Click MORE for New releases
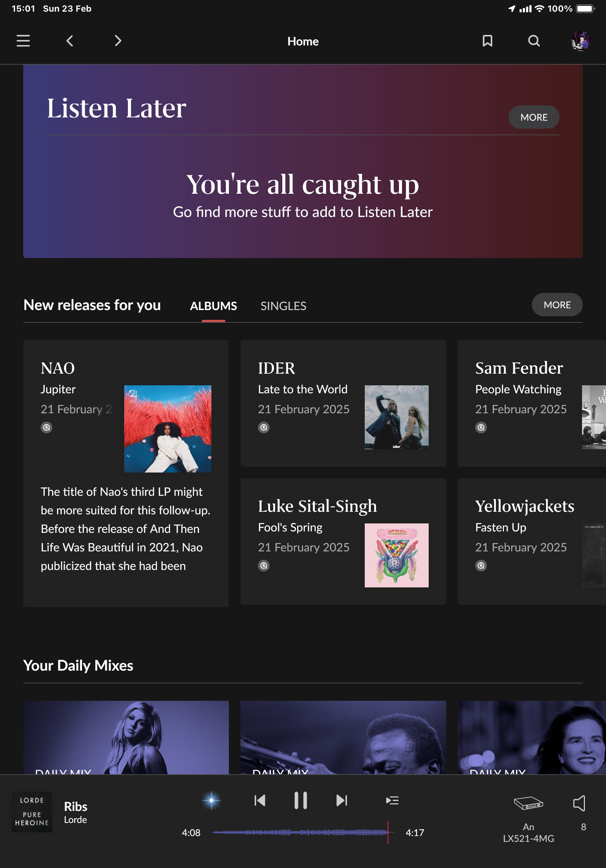 pyautogui.click(x=557, y=305)
